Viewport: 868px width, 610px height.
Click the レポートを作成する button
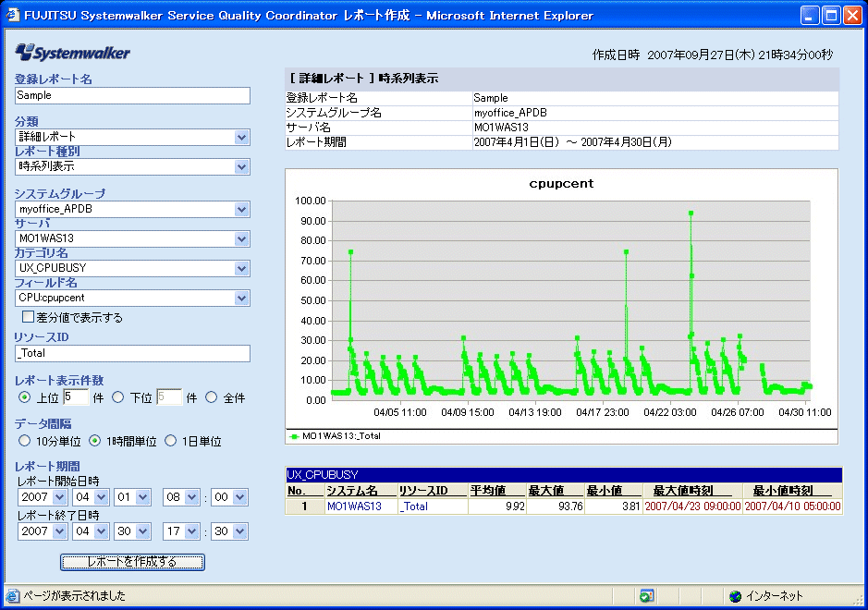(132, 562)
